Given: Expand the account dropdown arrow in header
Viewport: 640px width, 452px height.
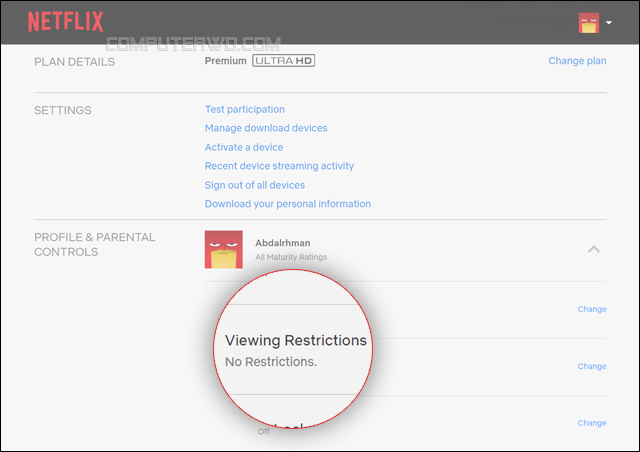Looking at the screenshot, I should click(x=609, y=22).
